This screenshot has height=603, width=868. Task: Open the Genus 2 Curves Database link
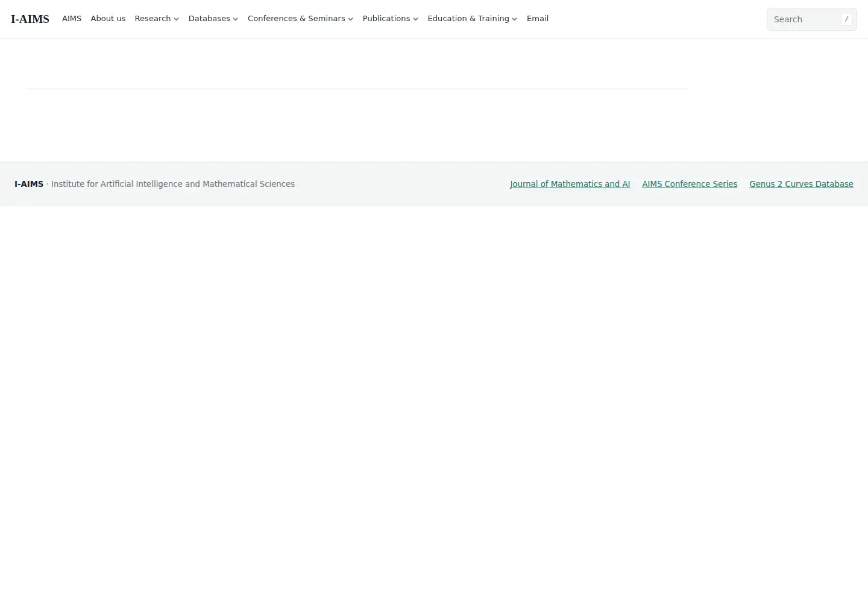[801, 184]
